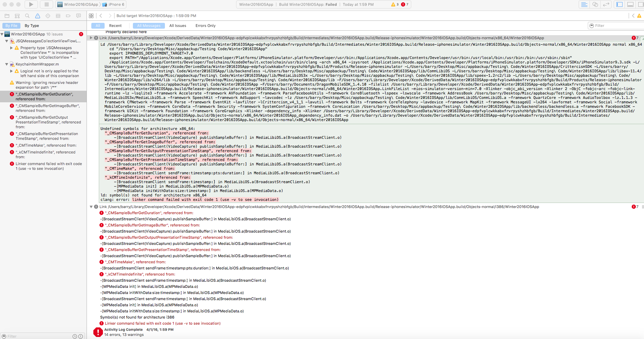The height and width of the screenshot is (339, 644).
Task: Click the 7 errors badge on x86_64 link row
Action: click(x=635, y=38)
